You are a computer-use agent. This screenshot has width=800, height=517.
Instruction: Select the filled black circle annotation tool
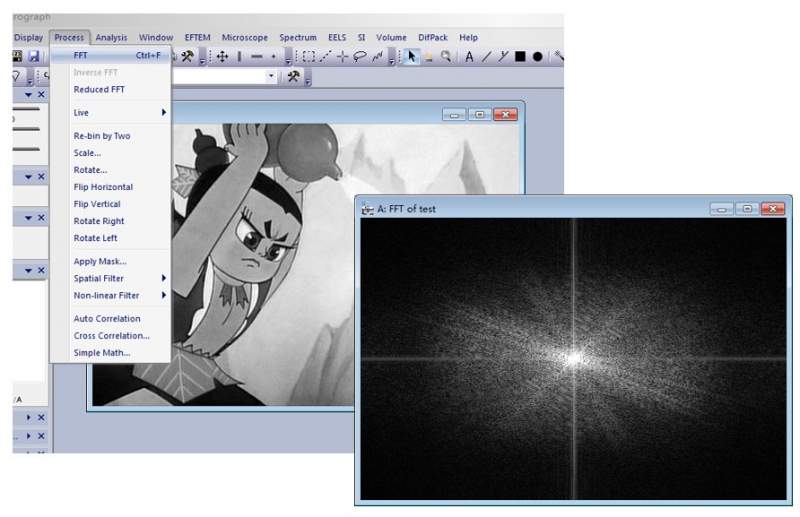(537, 57)
